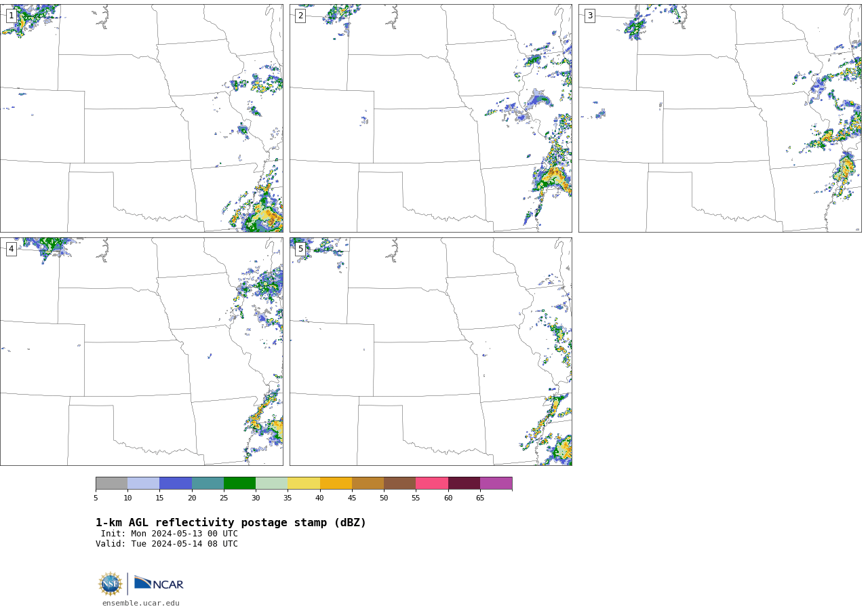Open ensemble member 5 reflectivity map
The image size is (868, 611).
pos(431,351)
